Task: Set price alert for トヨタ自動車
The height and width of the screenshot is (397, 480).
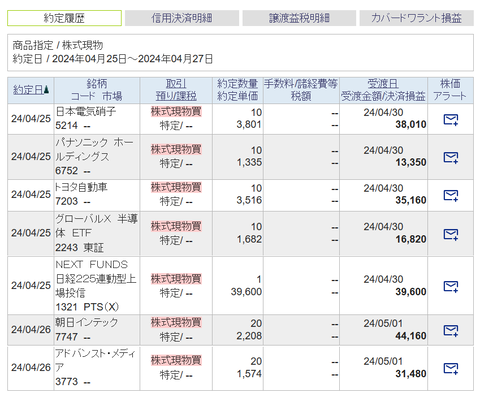Action: [x=451, y=195]
